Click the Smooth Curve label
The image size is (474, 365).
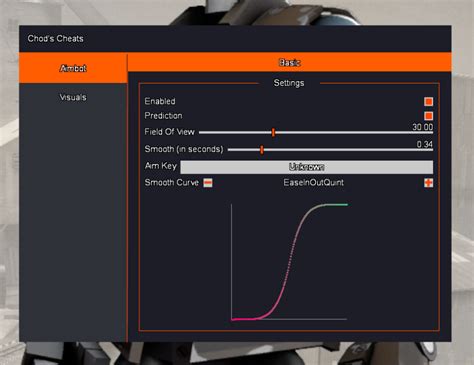click(172, 183)
